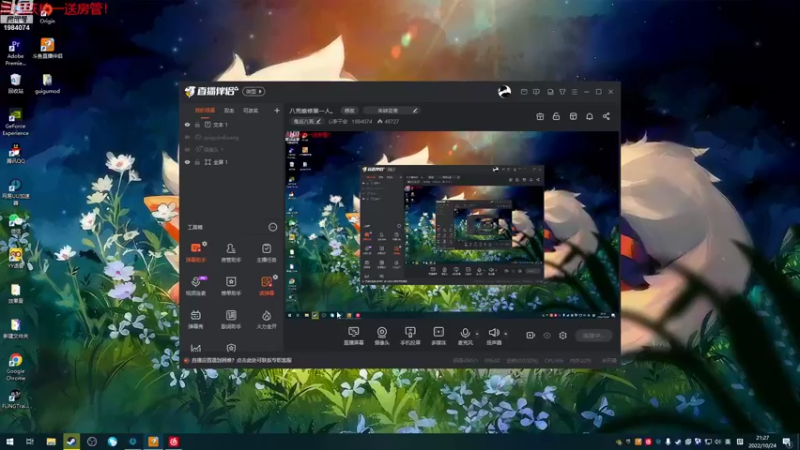Screen dimensions: 800x450
Task: Edit the game category pill with pencil
Action: [x=391, y=110]
